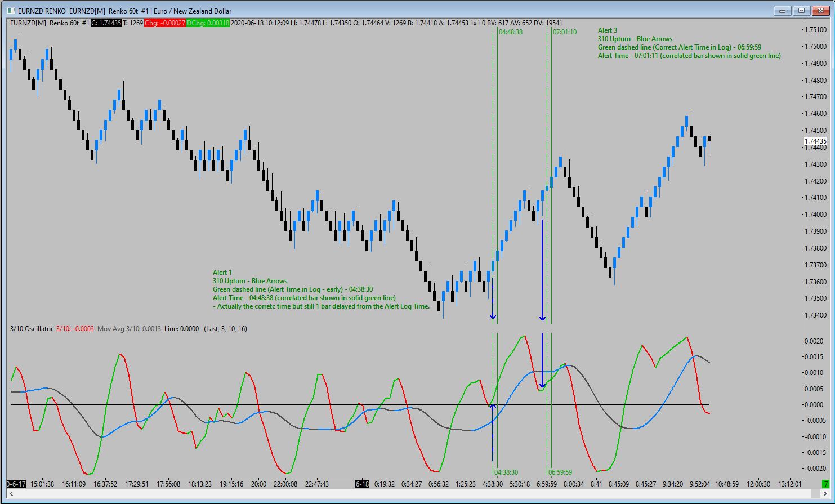Click the '07:01:10' label atop the solid green line
The height and width of the screenshot is (504, 835).
pyautogui.click(x=565, y=32)
